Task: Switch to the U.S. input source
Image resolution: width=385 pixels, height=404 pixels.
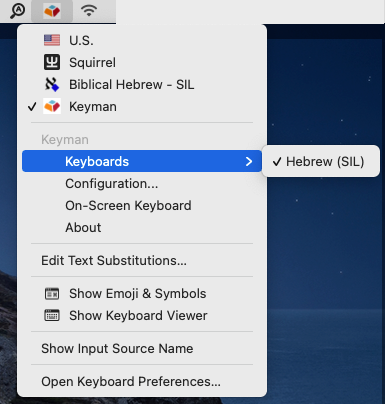Action: coord(142,40)
